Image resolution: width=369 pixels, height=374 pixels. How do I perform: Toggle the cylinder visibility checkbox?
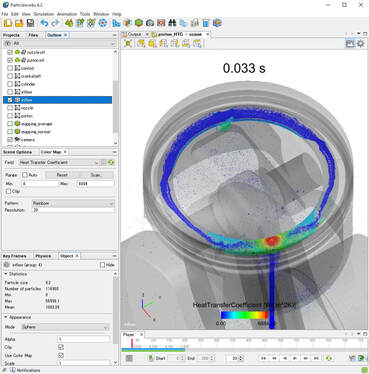10,84
